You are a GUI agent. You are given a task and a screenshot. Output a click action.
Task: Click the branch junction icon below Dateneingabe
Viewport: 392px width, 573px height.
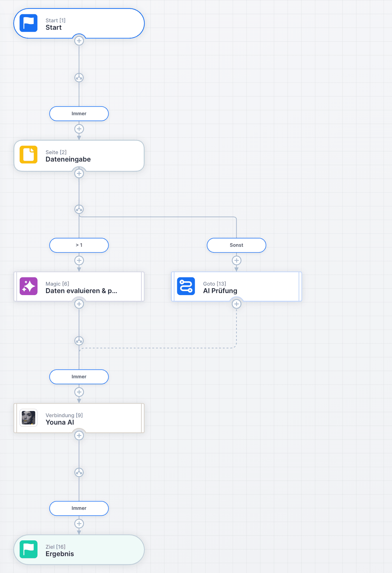click(79, 209)
